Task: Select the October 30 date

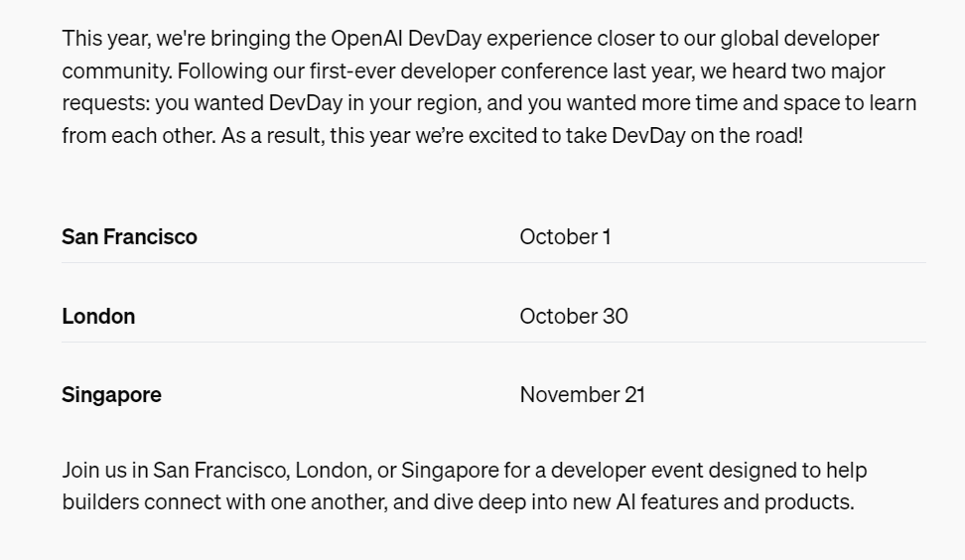Action: [x=574, y=317]
